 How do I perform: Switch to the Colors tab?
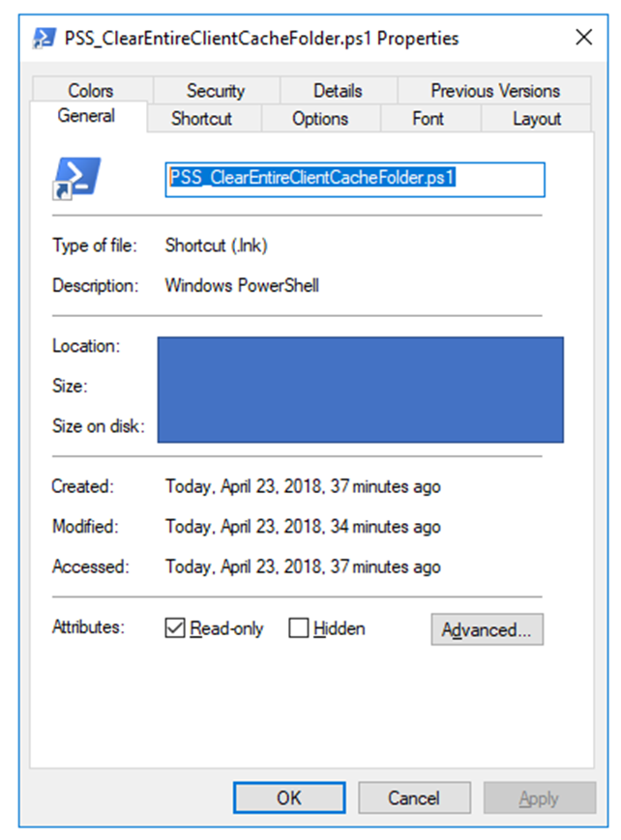91,91
